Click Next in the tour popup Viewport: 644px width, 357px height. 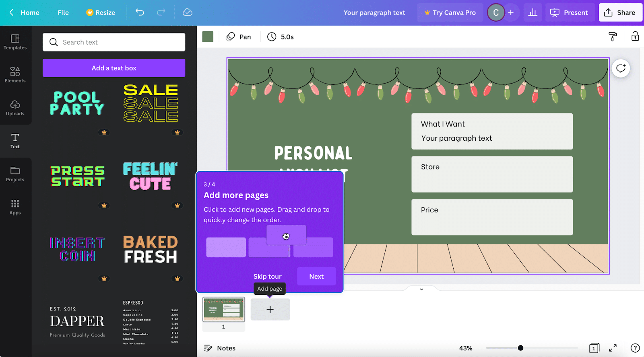(x=316, y=277)
